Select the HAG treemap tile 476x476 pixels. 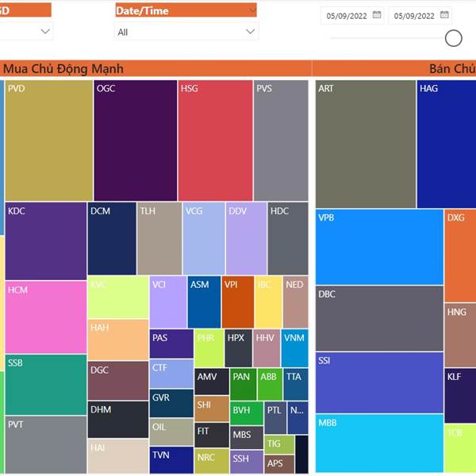pos(447,144)
